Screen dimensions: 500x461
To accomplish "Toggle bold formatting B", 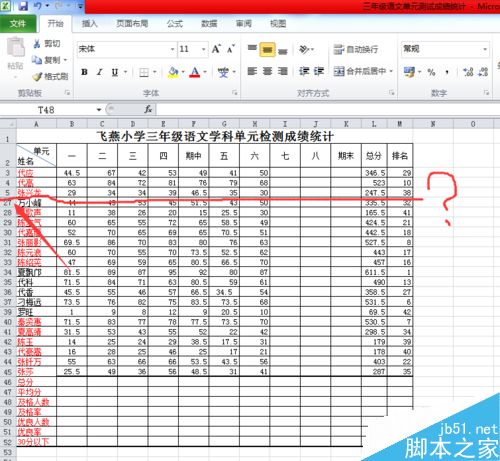I will click(84, 72).
